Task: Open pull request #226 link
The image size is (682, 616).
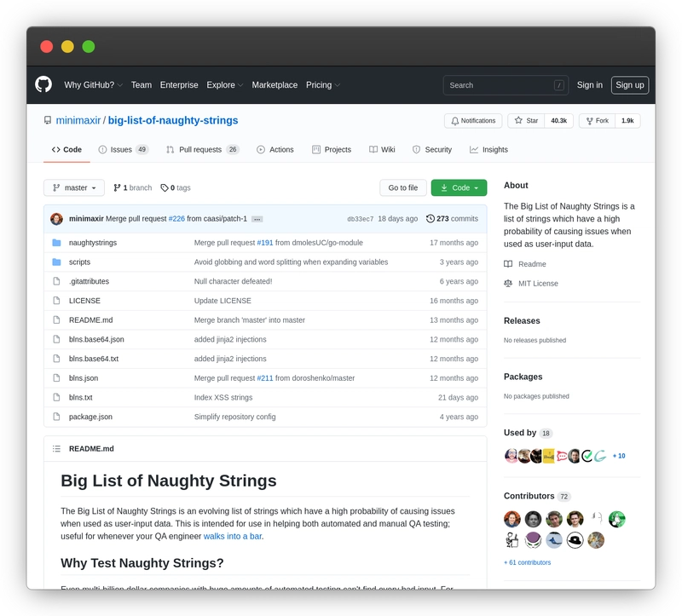Action: [176, 219]
